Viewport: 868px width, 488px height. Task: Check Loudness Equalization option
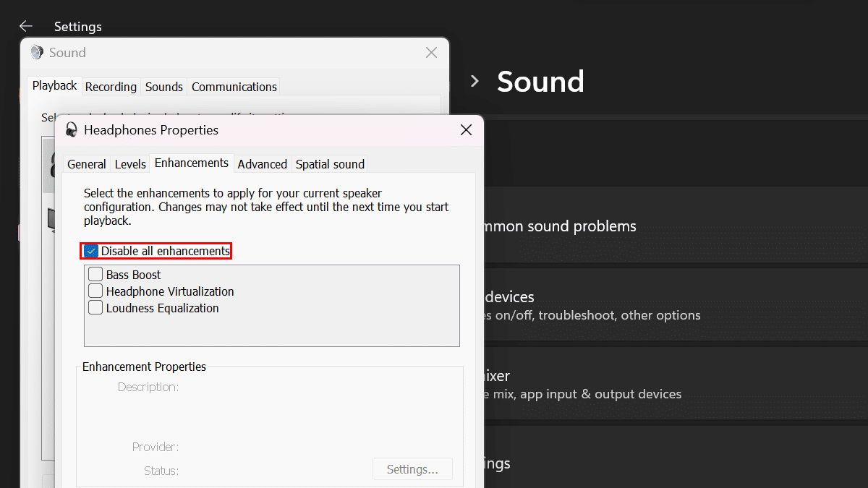(x=95, y=308)
